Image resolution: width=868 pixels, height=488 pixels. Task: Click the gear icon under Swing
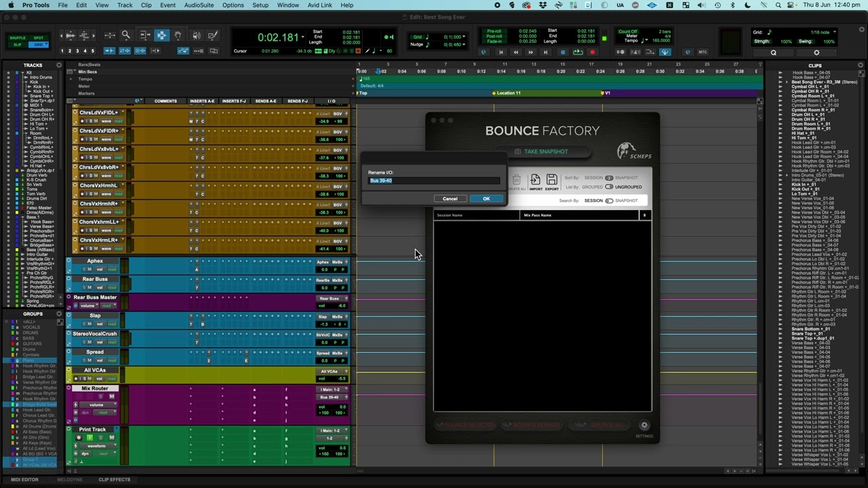point(816,52)
